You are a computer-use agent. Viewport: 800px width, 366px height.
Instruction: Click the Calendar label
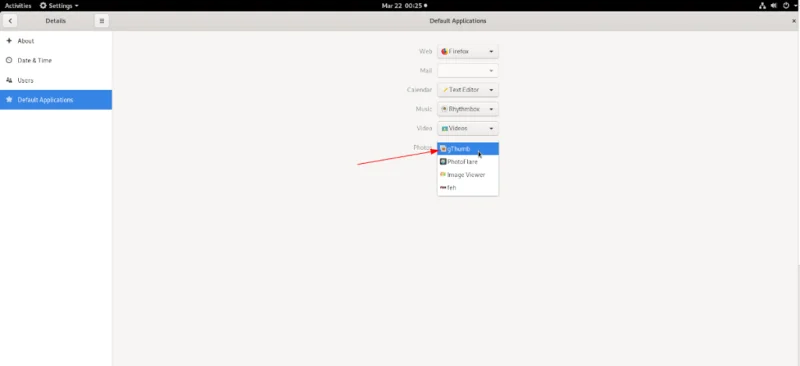(419, 90)
